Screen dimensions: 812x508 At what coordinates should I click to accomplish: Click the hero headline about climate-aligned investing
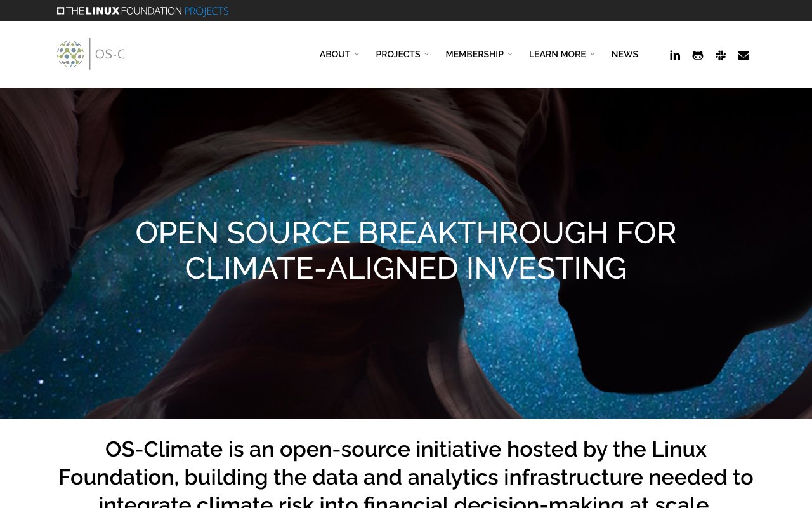(406, 250)
